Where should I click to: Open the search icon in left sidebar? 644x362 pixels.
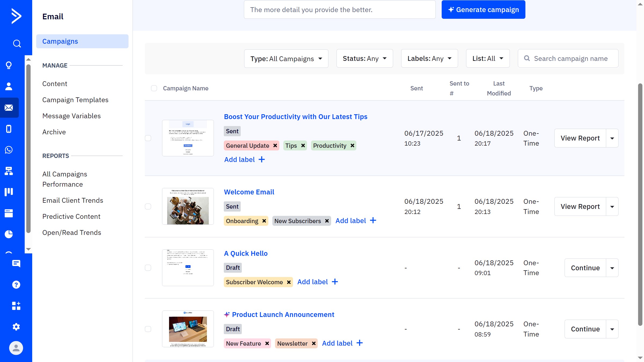pyautogui.click(x=17, y=43)
